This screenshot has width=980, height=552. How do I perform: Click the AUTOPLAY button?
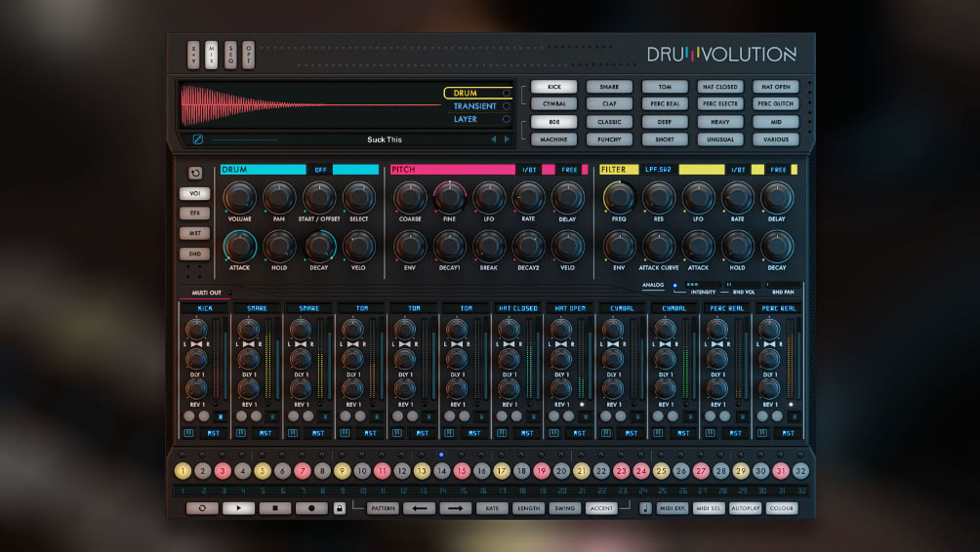pyautogui.click(x=746, y=508)
